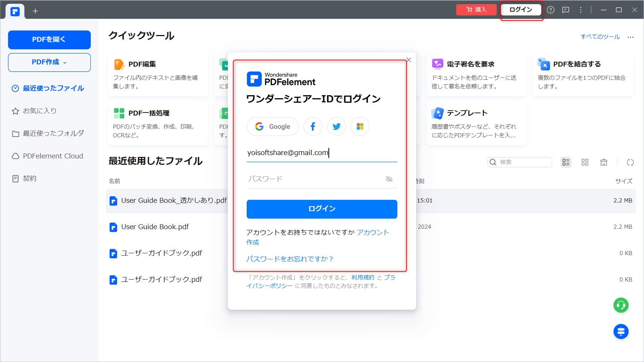
Task: Close the login dialog
Action: 409,60
